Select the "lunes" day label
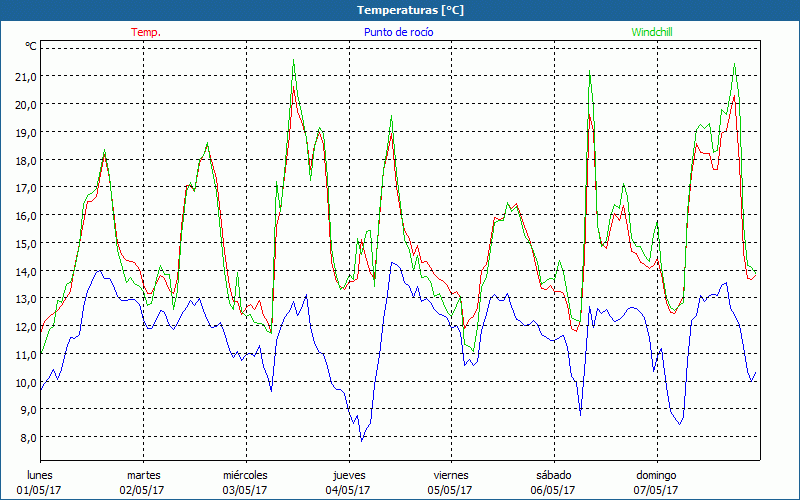The width and height of the screenshot is (800, 500). pos(40,475)
